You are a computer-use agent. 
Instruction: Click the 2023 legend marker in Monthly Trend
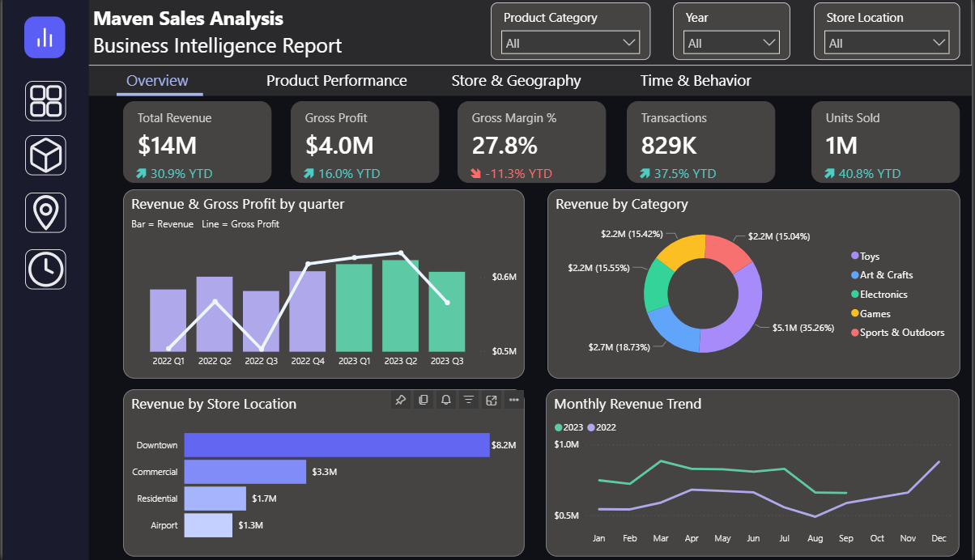pos(558,427)
